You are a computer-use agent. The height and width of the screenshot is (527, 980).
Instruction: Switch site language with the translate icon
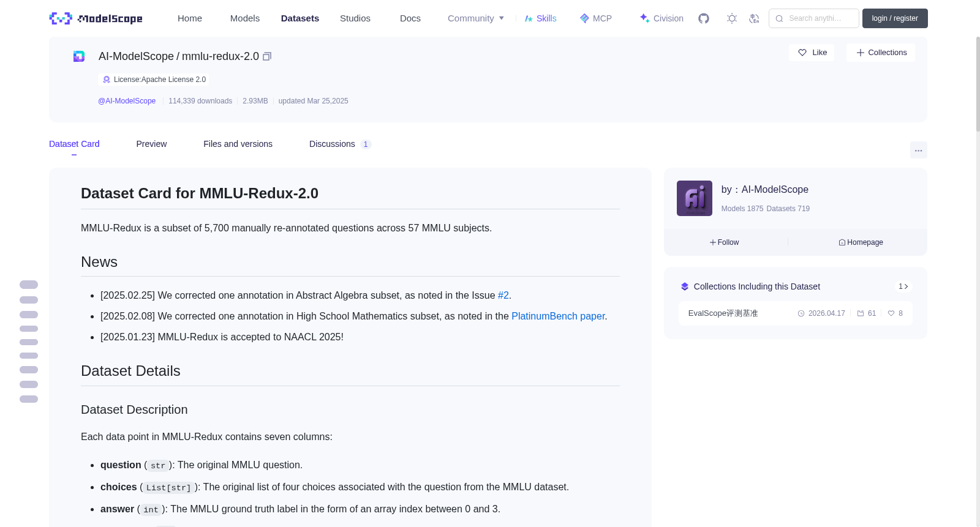pos(754,18)
